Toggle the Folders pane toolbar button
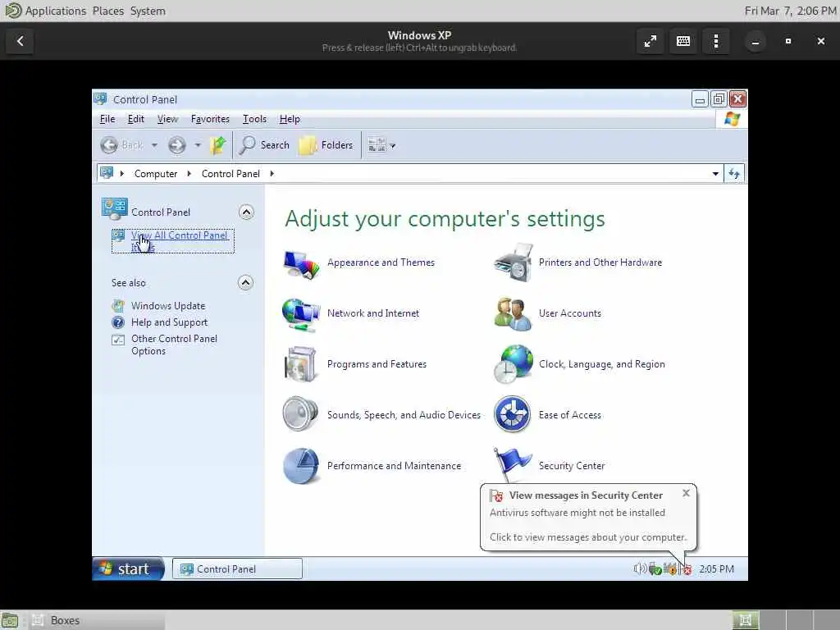This screenshot has width=840, height=630. tap(326, 145)
